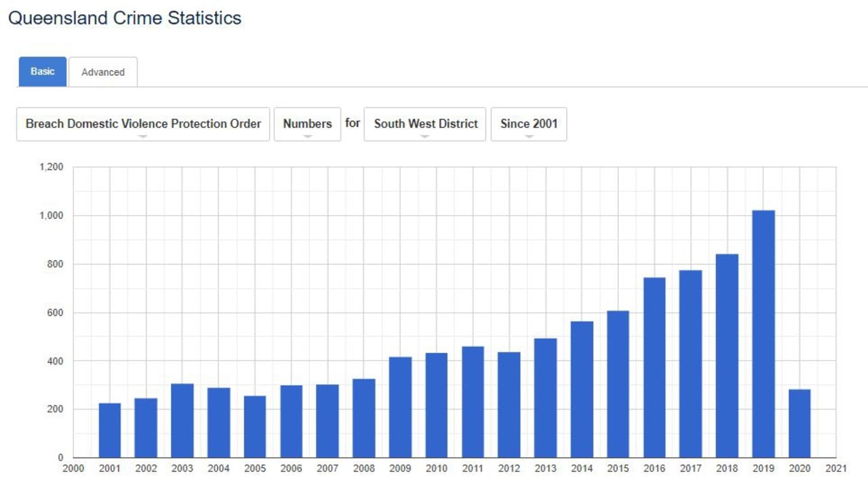Select the 2010 bar in chart

coord(437,405)
